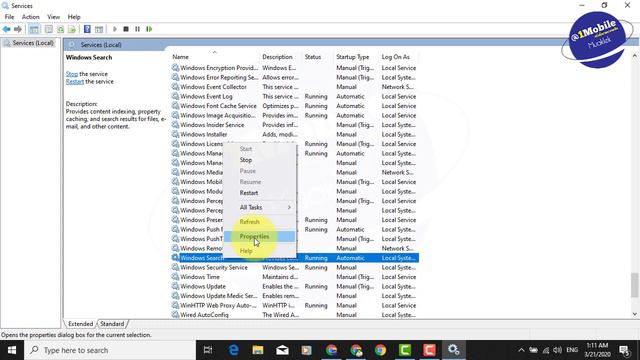
Task: Choose Stop in the context menu
Action: (260, 160)
